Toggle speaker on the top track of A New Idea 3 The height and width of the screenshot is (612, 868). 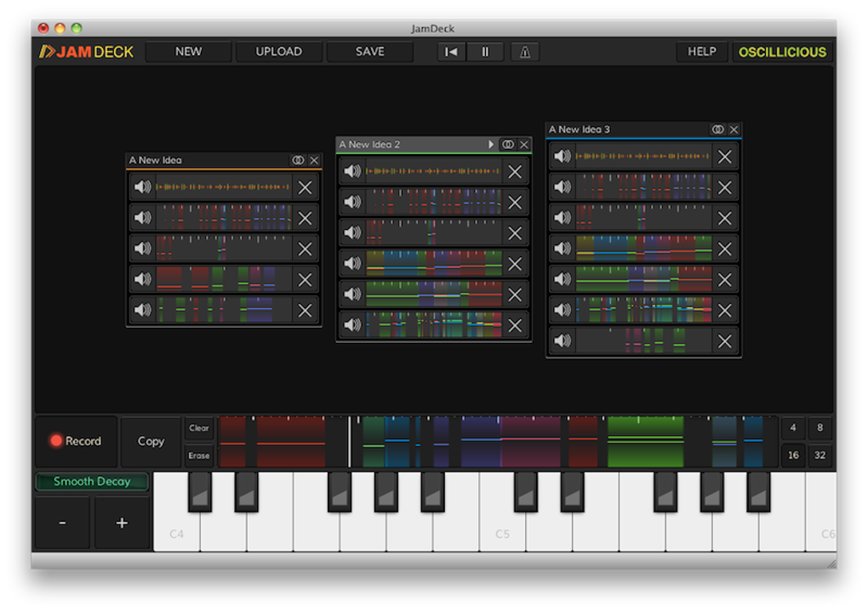(562, 157)
